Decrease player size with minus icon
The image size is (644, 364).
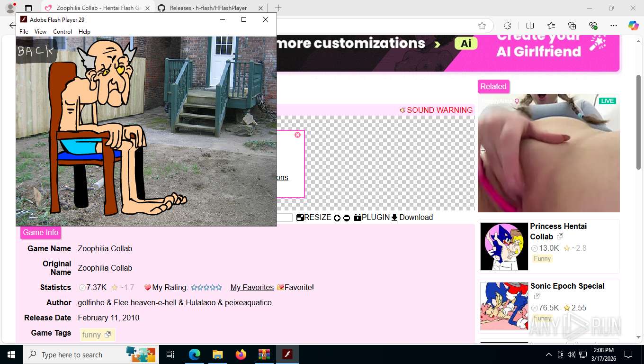(x=347, y=218)
